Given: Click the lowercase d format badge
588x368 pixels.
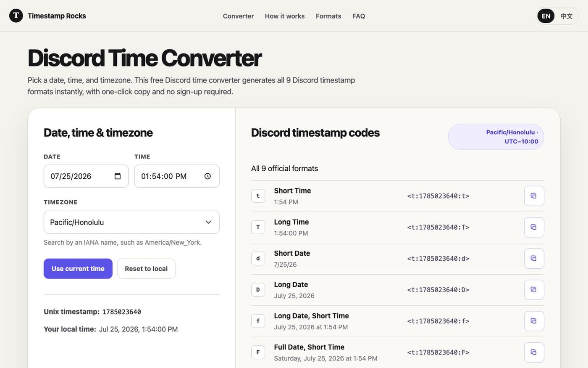Looking at the screenshot, I should pos(258,258).
